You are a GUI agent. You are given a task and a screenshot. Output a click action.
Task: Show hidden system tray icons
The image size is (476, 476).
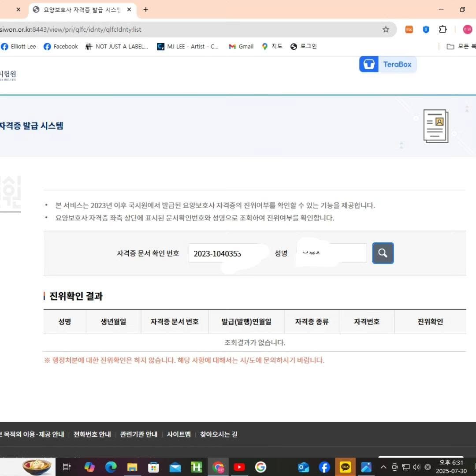[383, 467]
